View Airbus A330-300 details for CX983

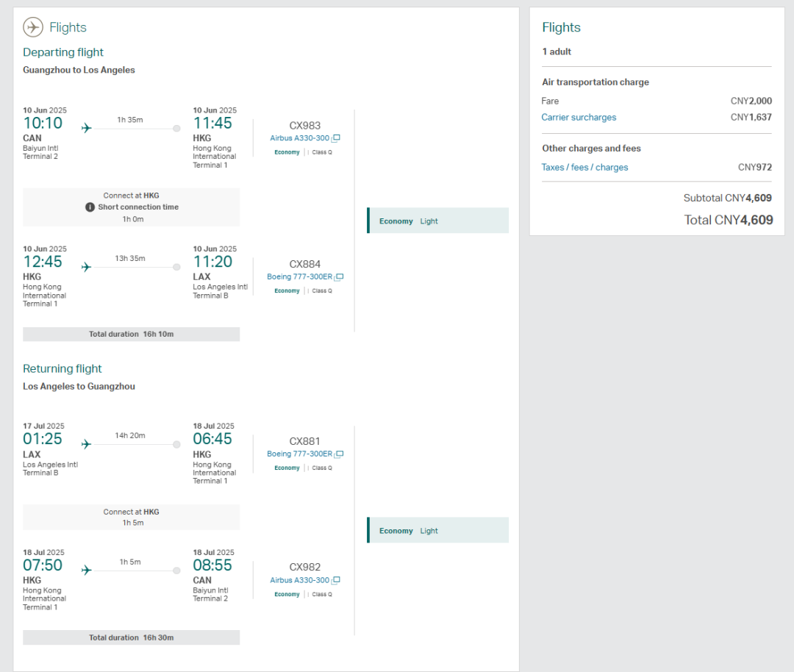point(300,138)
